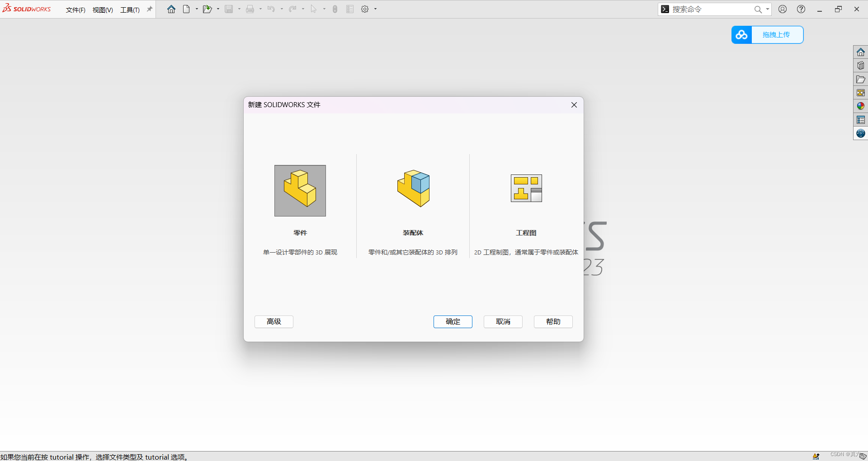Open File Properties list icon in toolbar
Viewport: 868px width, 461px height.
(x=350, y=9)
